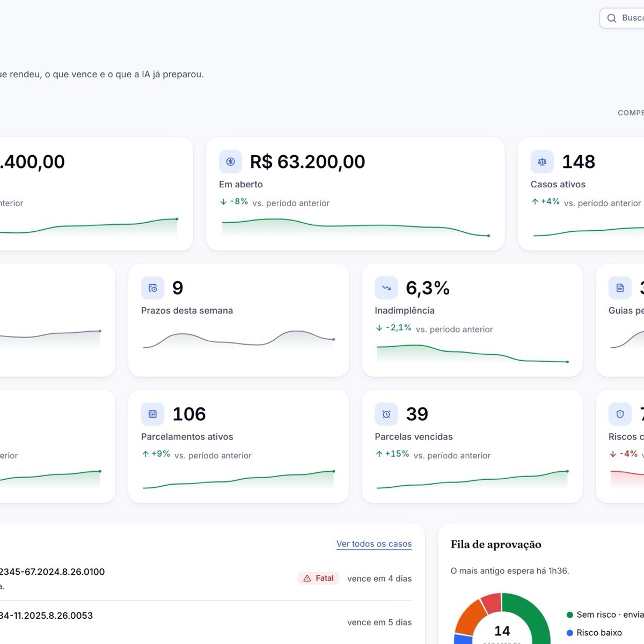Click the Parcelamentos ativos sparkline chart

coord(239,480)
